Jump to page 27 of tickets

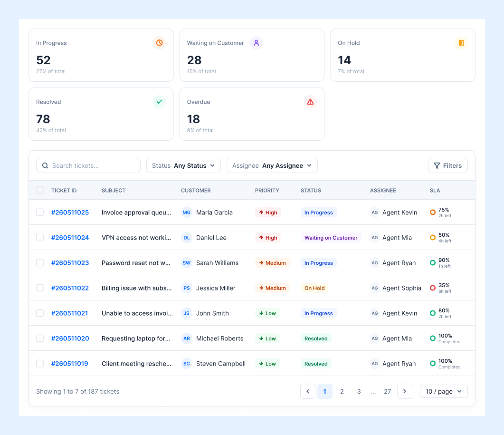tap(387, 391)
